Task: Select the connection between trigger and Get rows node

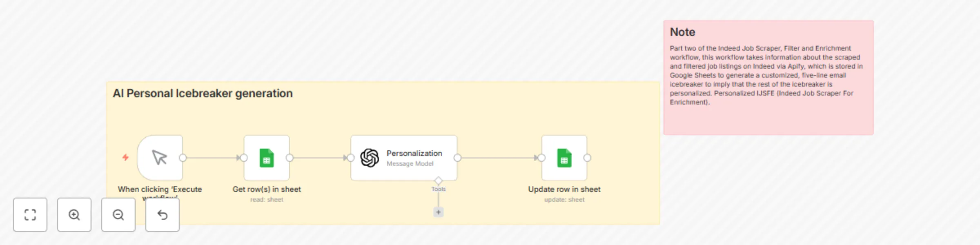Action: click(x=212, y=157)
